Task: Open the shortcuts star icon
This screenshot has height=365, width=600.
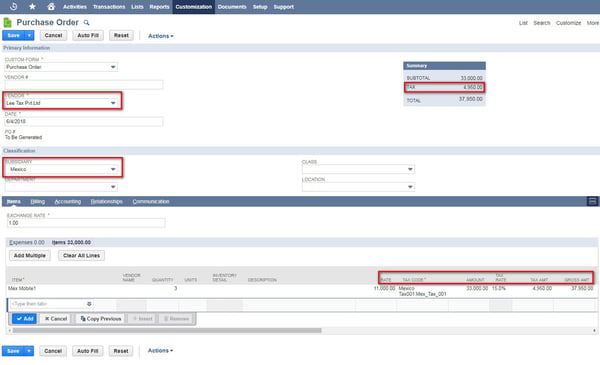Action: (33, 7)
